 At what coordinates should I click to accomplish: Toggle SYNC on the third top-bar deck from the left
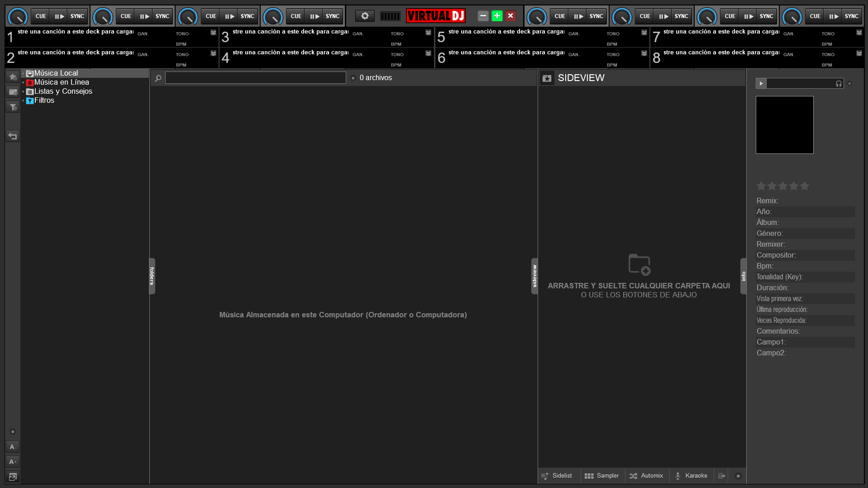(248, 16)
